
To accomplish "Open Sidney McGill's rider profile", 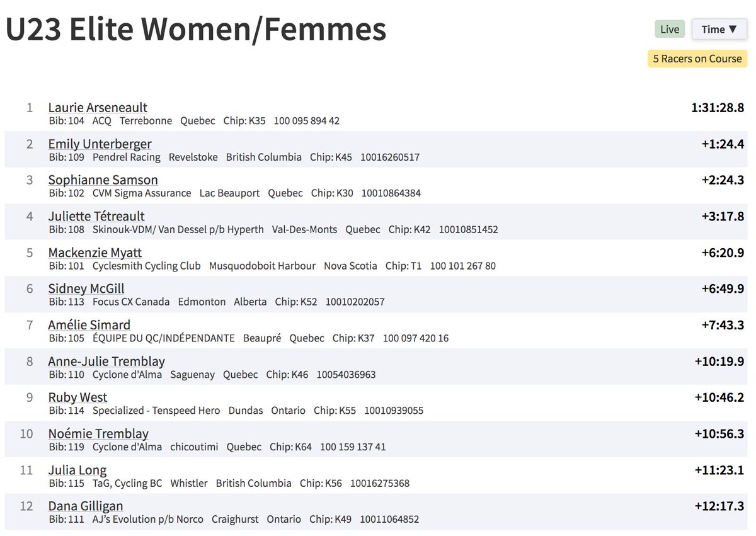I will (x=86, y=288).
